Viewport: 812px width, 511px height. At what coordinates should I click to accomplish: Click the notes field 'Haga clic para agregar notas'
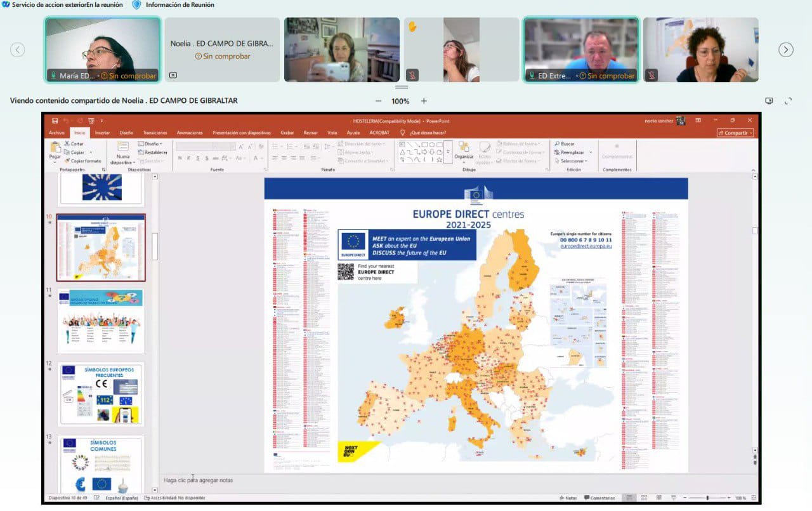(198, 480)
